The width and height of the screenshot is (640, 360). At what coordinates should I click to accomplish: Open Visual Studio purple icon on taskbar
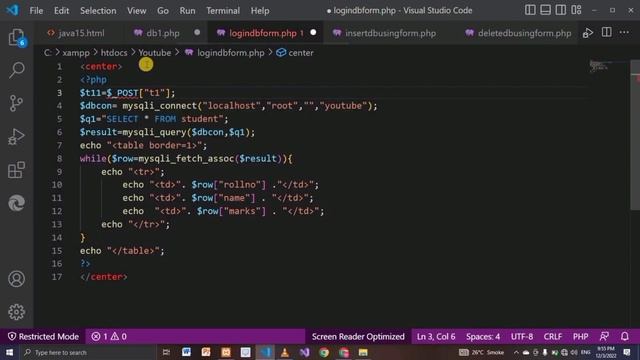pos(304,352)
